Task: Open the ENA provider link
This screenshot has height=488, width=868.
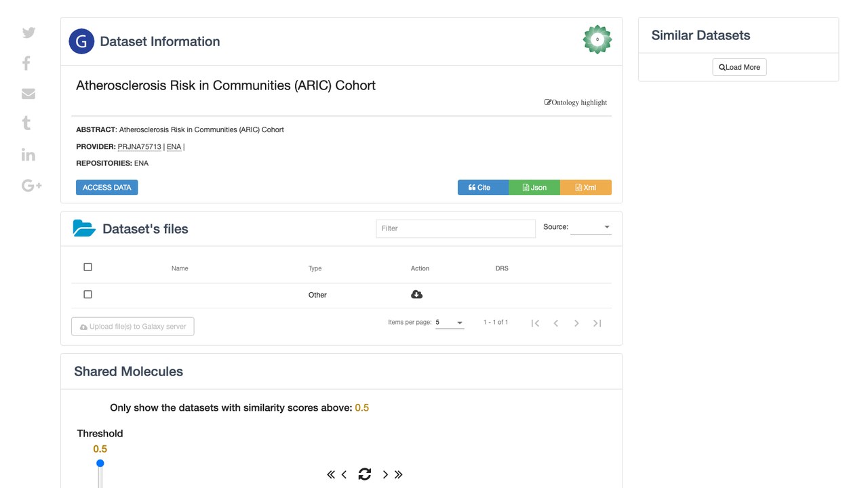Action: point(174,146)
